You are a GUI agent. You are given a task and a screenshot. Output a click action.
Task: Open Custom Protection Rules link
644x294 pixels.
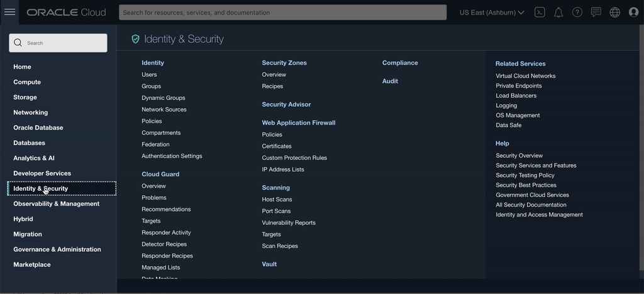pos(294,157)
